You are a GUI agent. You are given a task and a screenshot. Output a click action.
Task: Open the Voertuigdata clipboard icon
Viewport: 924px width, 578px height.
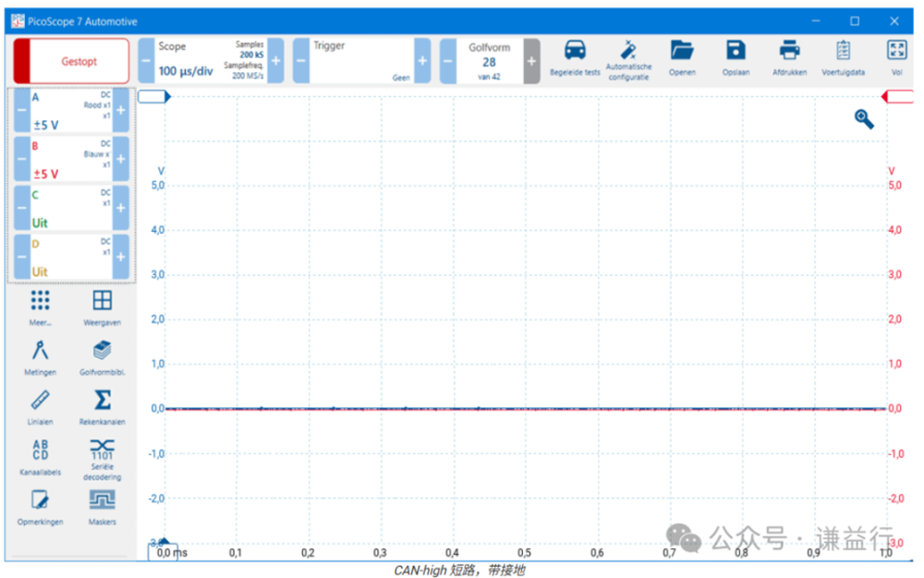(x=843, y=52)
